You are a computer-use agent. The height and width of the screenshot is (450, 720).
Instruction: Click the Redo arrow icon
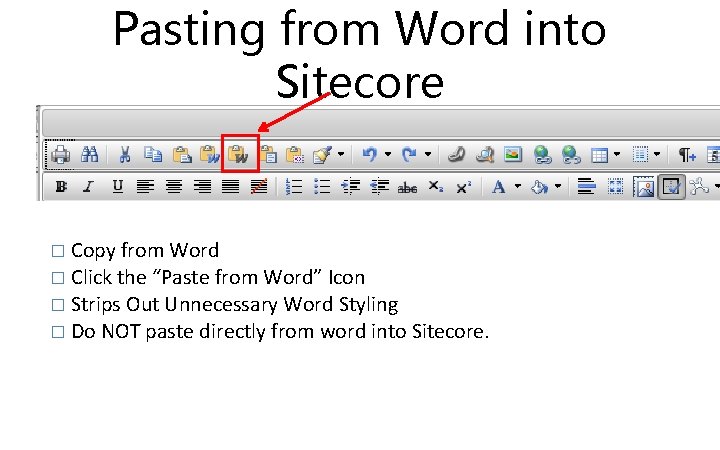pos(409,154)
